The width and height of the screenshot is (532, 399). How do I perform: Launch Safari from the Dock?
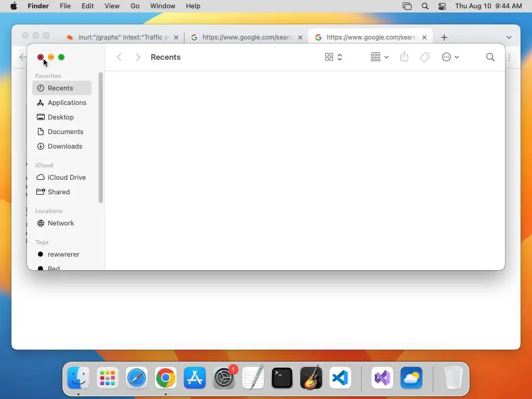tap(137, 378)
